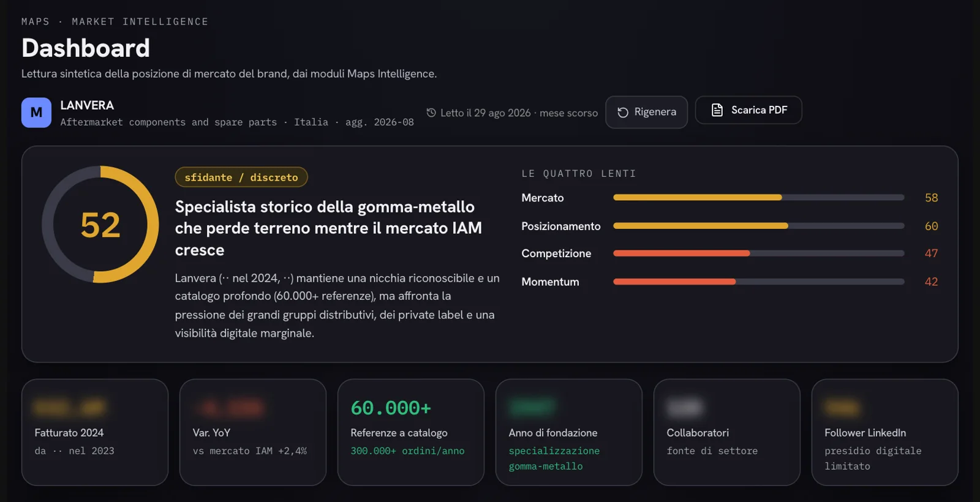Click the MAPS · MARKET INTELLIGENCE breadcrumb

pyautogui.click(x=115, y=21)
